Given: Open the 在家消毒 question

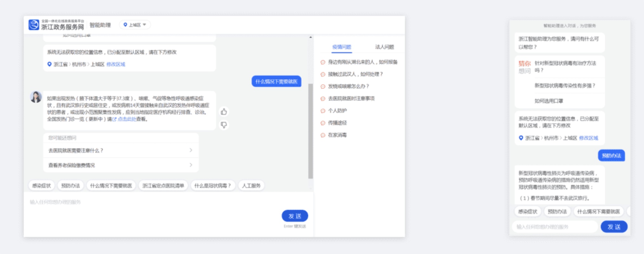Looking at the screenshot, I should point(337,135).
